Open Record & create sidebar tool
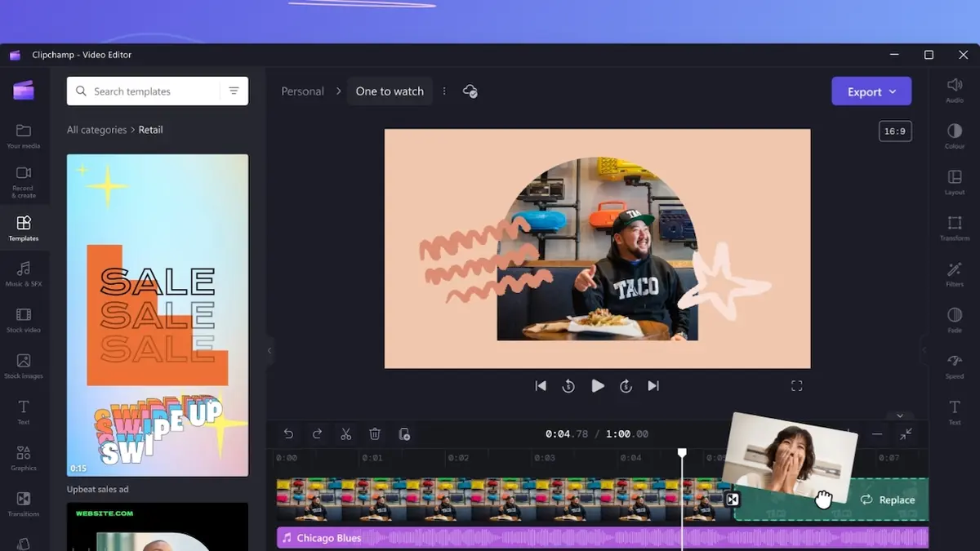The height and width of the screenshot is (551, 980). point(24,181)
